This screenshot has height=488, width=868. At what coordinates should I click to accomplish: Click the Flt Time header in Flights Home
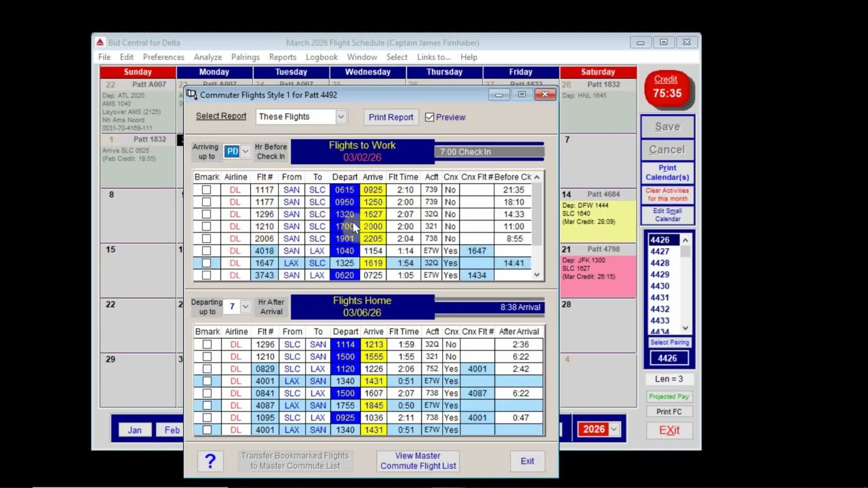pyautogui.click(x=403, y=331)
